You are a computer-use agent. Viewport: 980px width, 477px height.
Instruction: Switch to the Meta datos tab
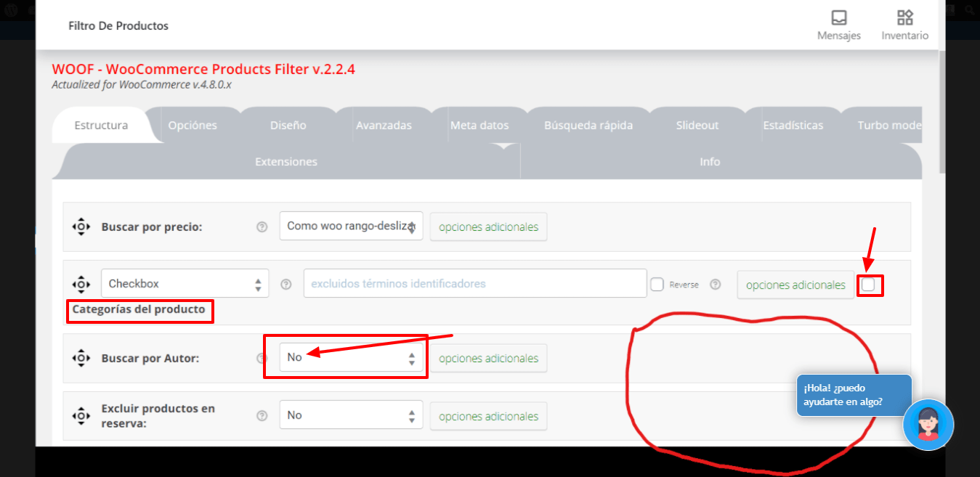tap(479, 125)
